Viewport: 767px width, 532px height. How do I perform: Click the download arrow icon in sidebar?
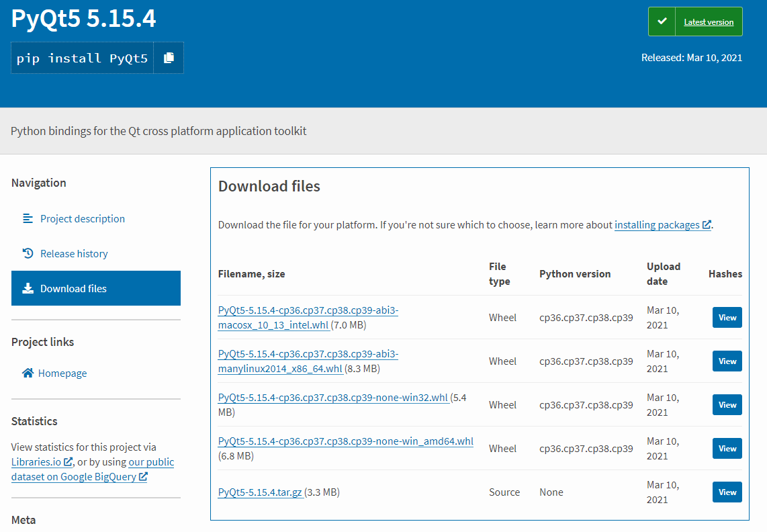tap(28, 288)
